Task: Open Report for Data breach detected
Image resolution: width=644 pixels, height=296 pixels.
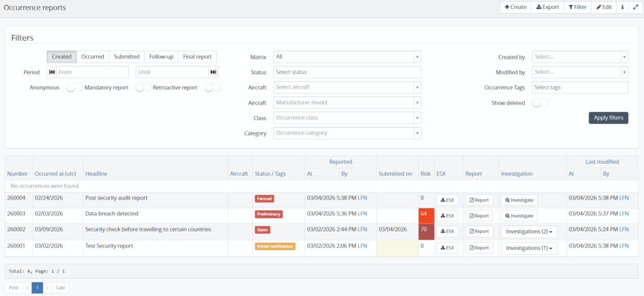Action: [x=479, y=215]
